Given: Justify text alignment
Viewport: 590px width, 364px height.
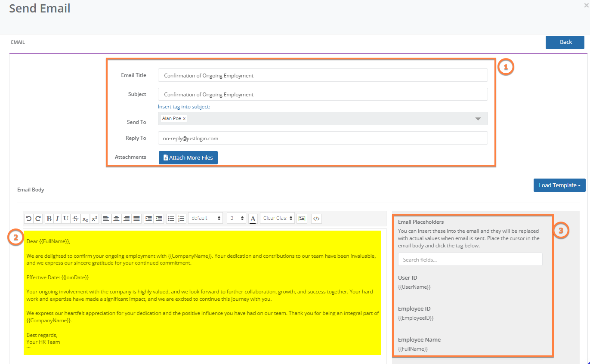Looking at the screenshot, I should pyautogui.click(x=137, y=219).
